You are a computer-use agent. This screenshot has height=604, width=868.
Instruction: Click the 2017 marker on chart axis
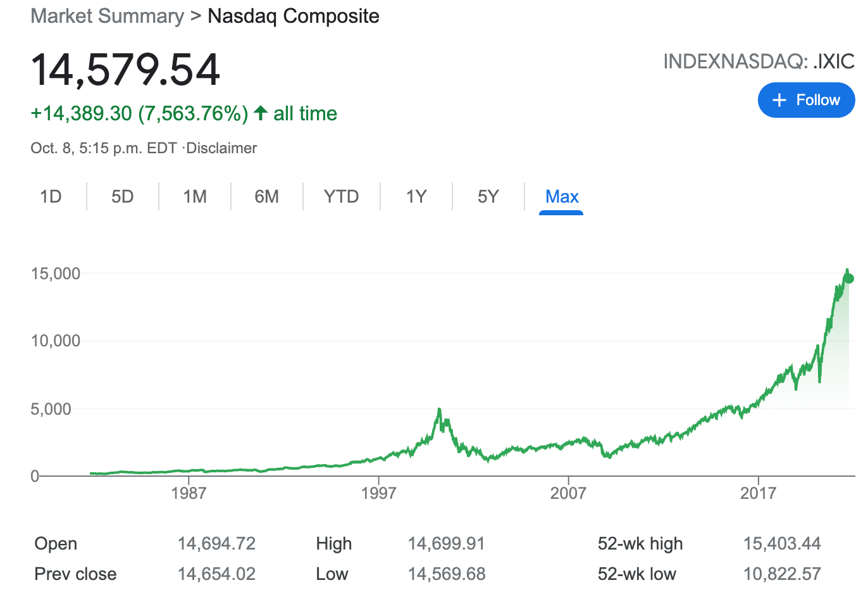[758, 493]
